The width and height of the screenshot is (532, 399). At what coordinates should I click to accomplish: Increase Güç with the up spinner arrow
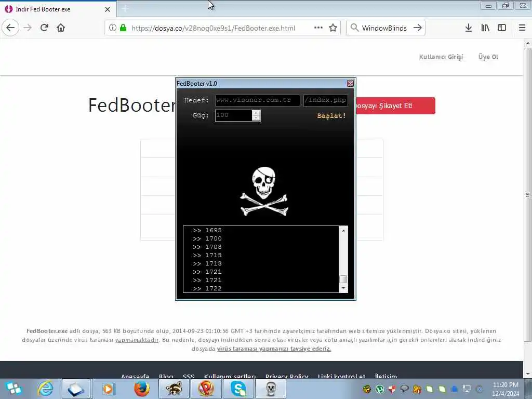click(x=256, y=113)
